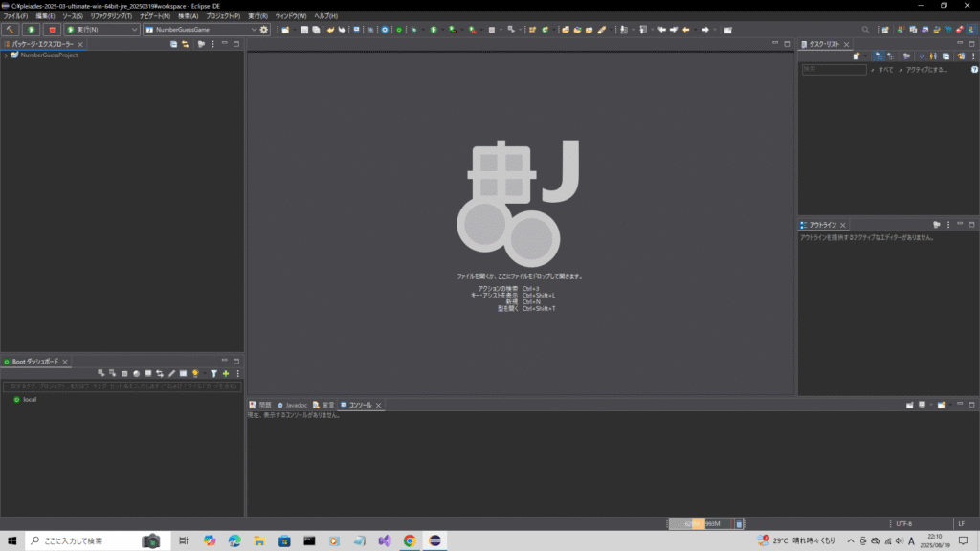Click Forward navigation white right arrow
Screen dimensions: 980x551
point(705,30)
